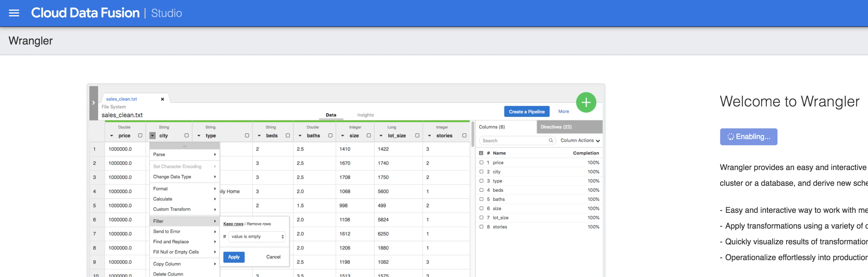The height and width of the screenshot is (277, 868).
Task: Open the Parse submenu
Action: 184,155
